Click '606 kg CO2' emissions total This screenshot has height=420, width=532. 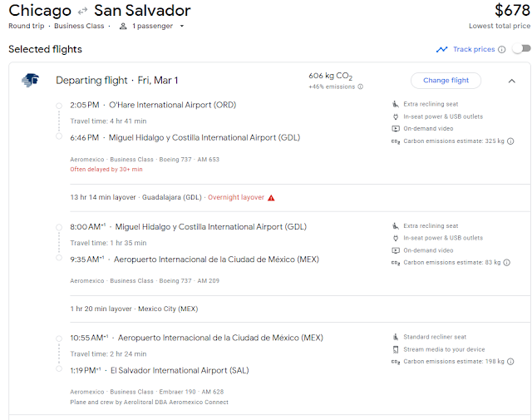(331, 76)
